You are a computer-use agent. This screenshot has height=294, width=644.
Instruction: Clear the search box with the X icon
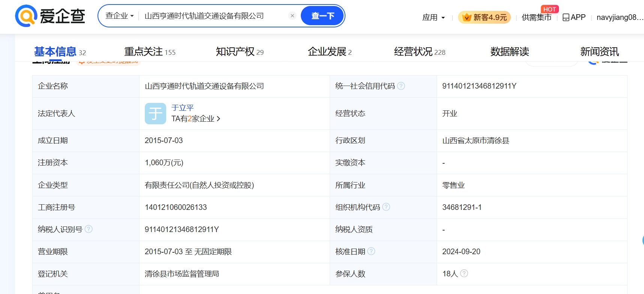click(x=293, y=16)
